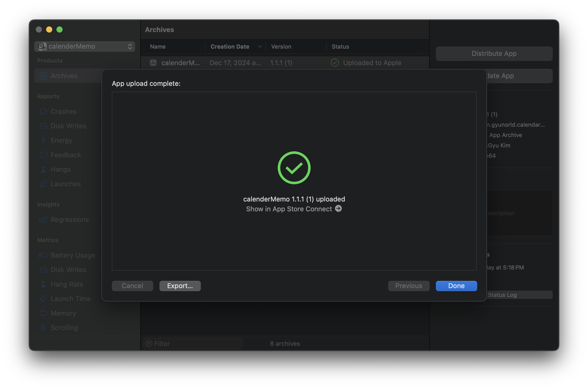Click the green upload success checkmark
Screen dimensions: 588x389
[294, 168]
